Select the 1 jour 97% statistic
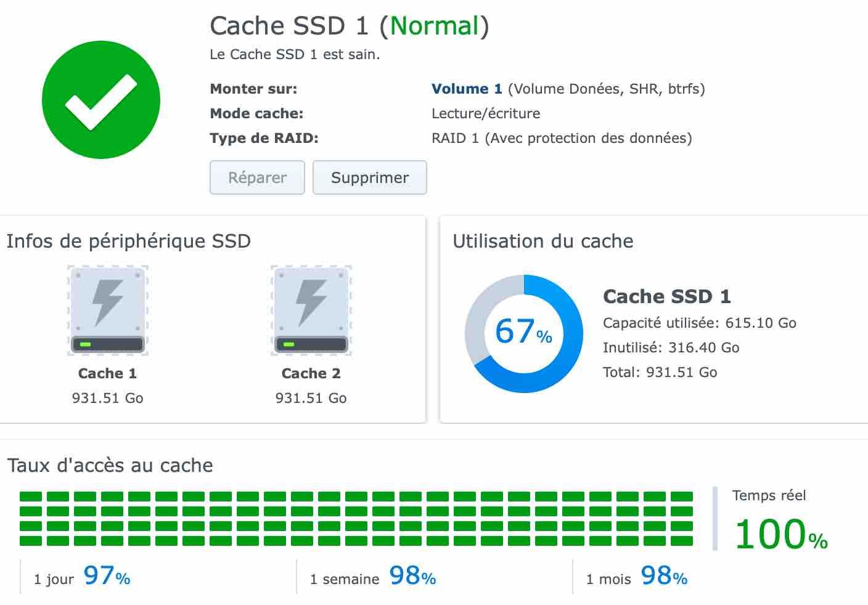 coord(82,577)
